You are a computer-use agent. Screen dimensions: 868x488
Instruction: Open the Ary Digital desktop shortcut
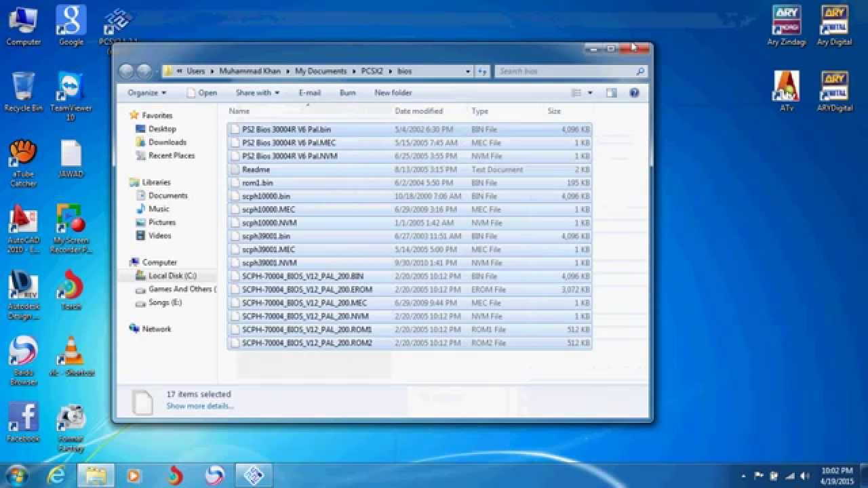pos(834,26)
